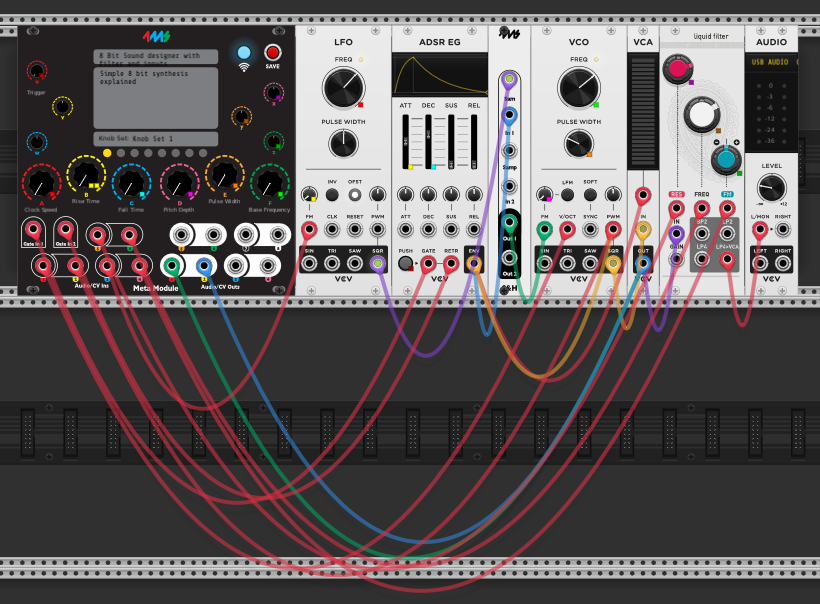The width and height of the screenshot is (820, 604).
Task: Click the pink RES knob on Liquid Filter
Action: pos(677,69)
